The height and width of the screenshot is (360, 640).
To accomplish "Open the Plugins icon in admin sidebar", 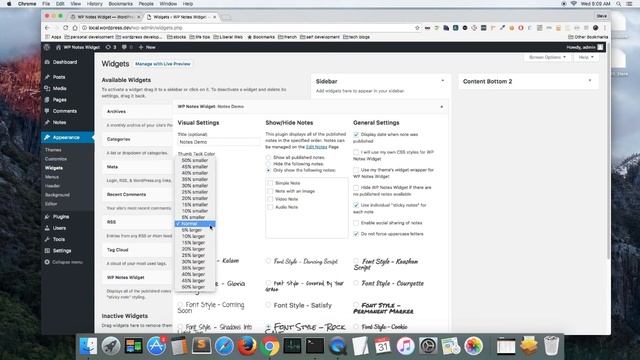I will 47,217.
